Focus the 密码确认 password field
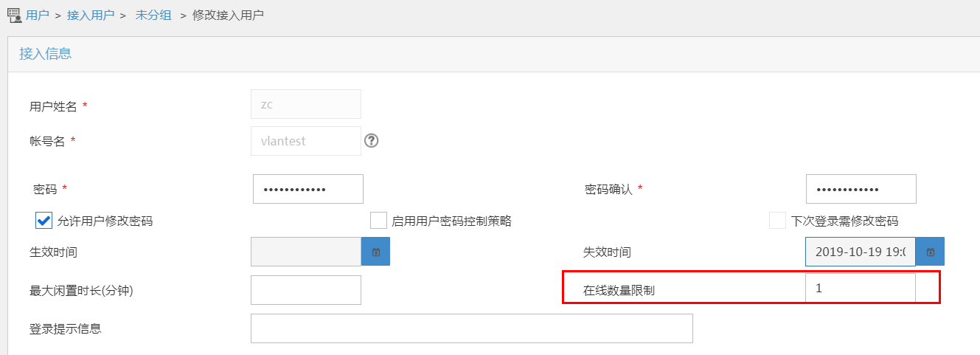Image resolution: width=980 pixels, height=355 pixels. click(861, 189)
